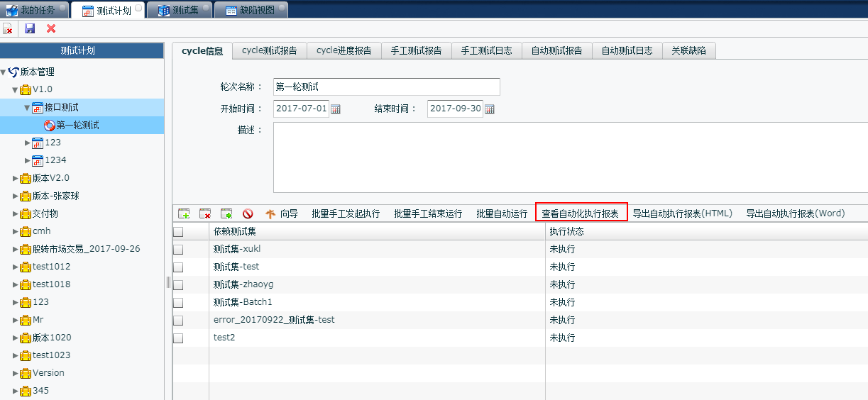The width and height of the screenshot is (868, 400).
Task: Click the 轮次名称 text field
Action: click(386, 87)
